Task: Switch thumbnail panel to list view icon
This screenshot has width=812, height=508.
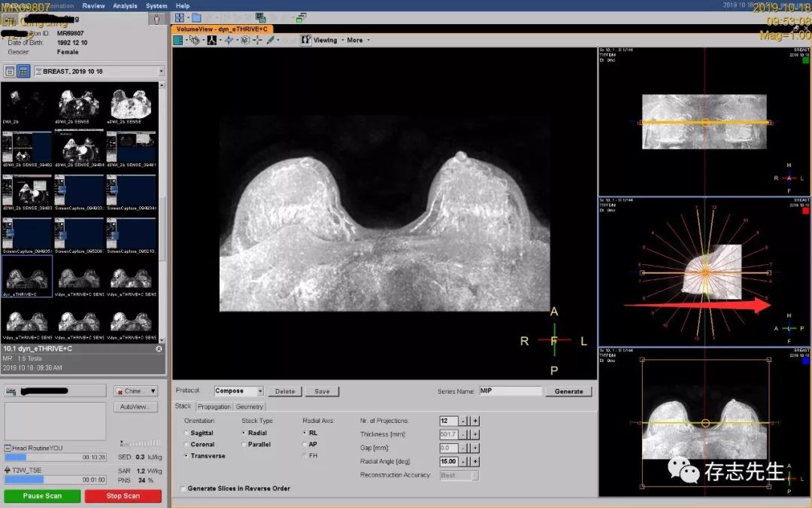Action: point(10,71)
